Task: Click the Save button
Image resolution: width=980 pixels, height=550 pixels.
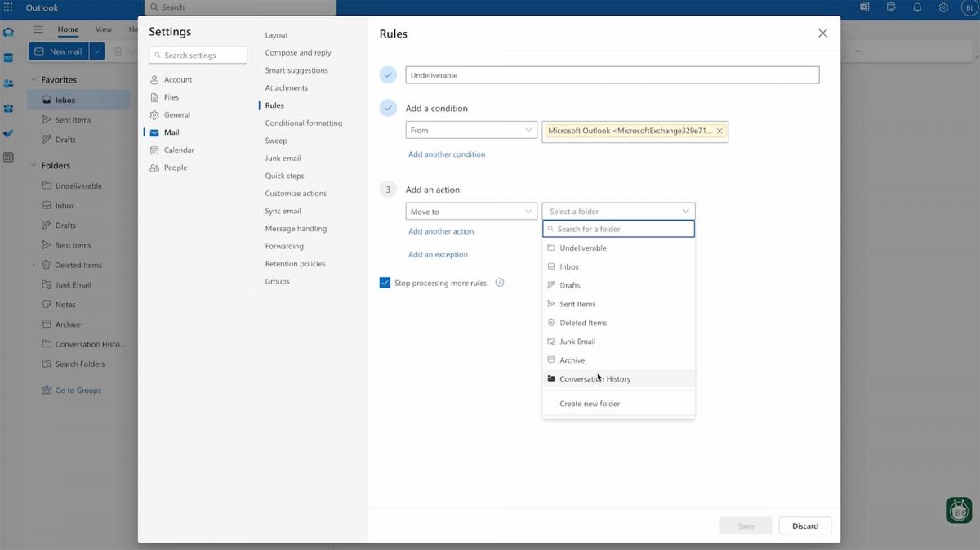Action: coord(746,526)
